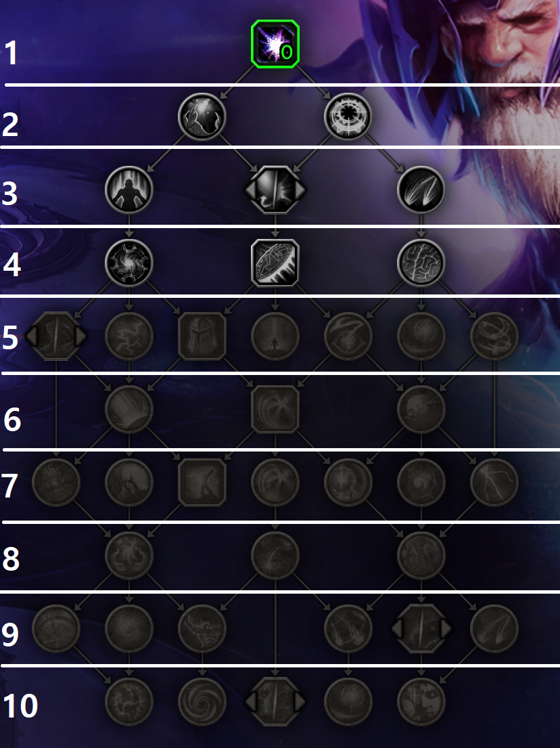560x748 pixels.
Task: Select the glowing silhouette figure talent in row 3
Action: point(129,190)
